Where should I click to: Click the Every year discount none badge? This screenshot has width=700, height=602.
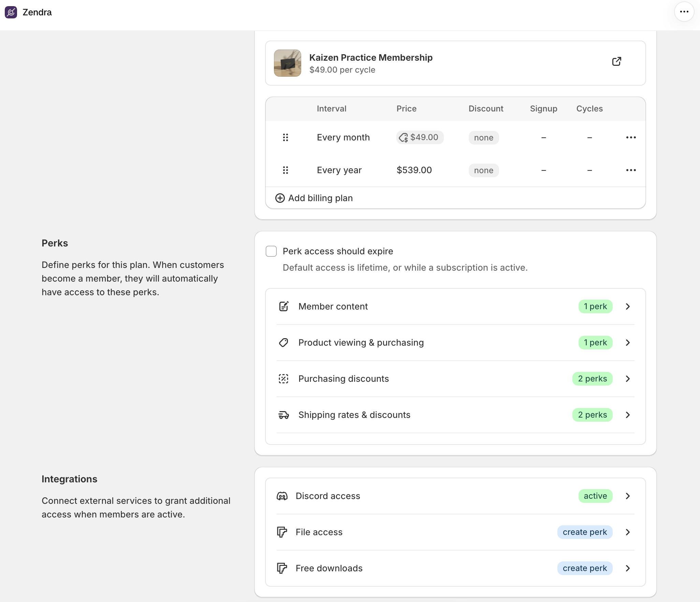(484, 170)
